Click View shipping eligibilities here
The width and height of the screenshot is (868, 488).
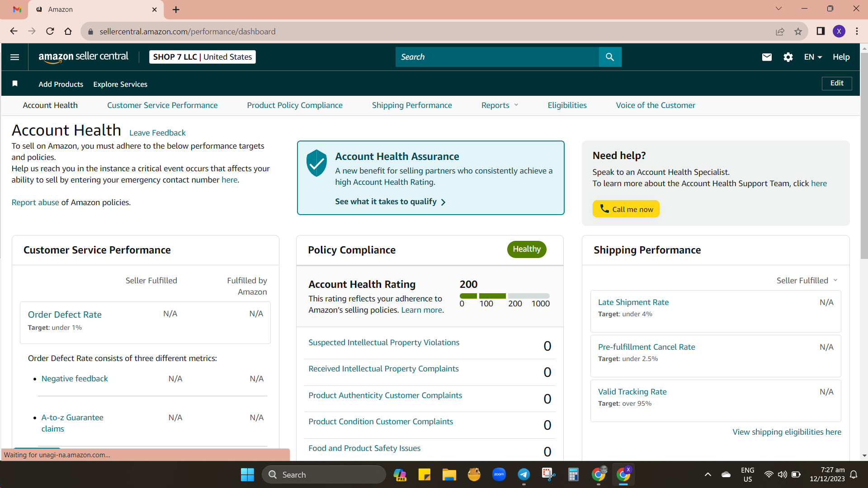787,432
